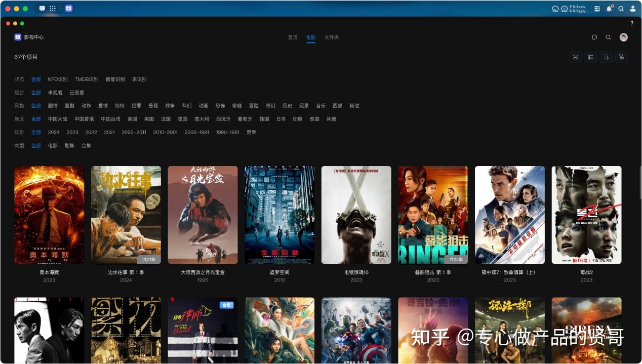
Task: Filter genre by 剧情
Action: tap(53, 106)
